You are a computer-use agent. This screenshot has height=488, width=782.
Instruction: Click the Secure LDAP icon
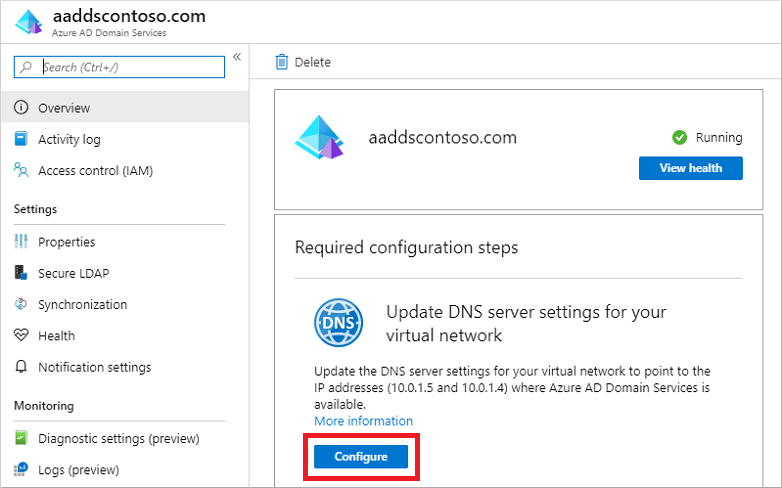pos(21,273)
